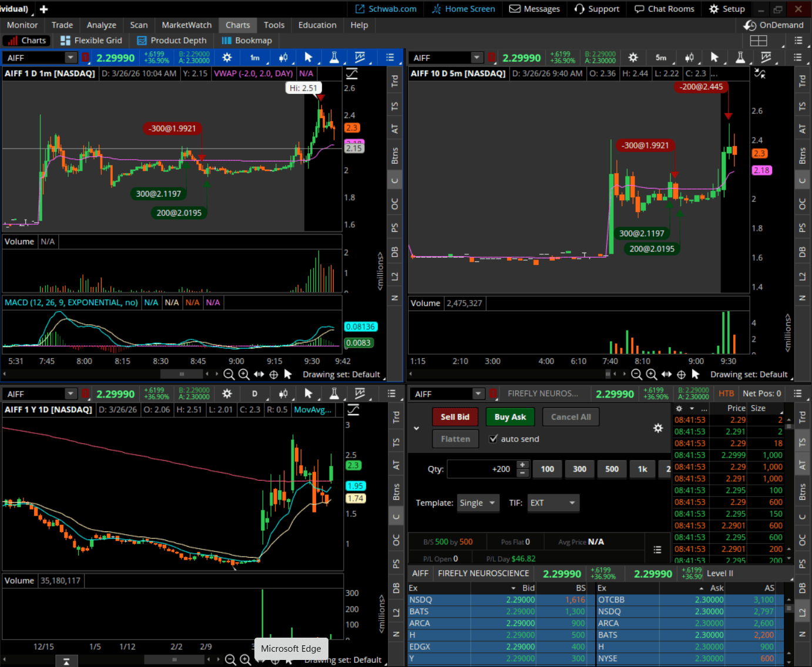
Task: Open the Tools tab
Action: click(x=274, y=25)
